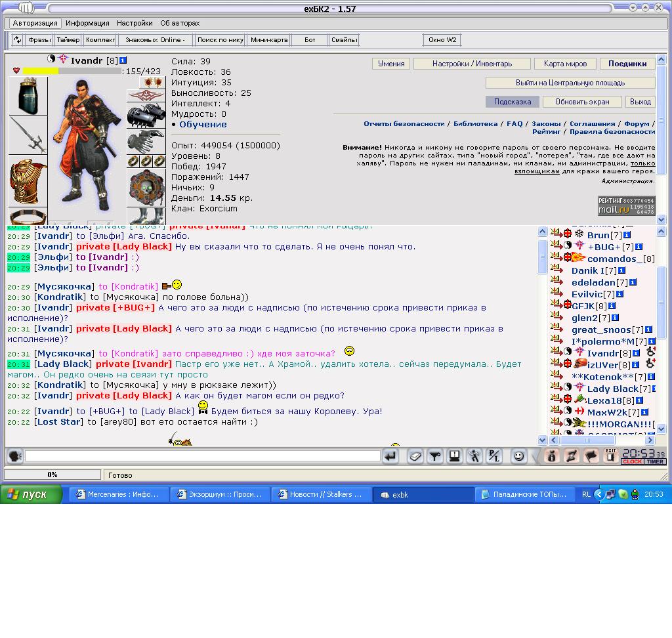This screenshot has width=672, height=638.
Task: Open the Настройки menu
Action: pos(135,23)
